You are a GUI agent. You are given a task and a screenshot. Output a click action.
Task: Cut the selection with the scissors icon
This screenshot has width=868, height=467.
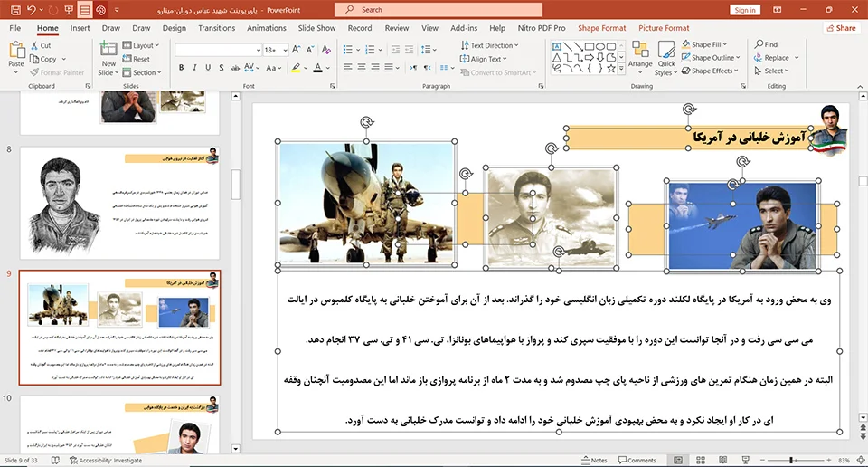pos(34,45)
